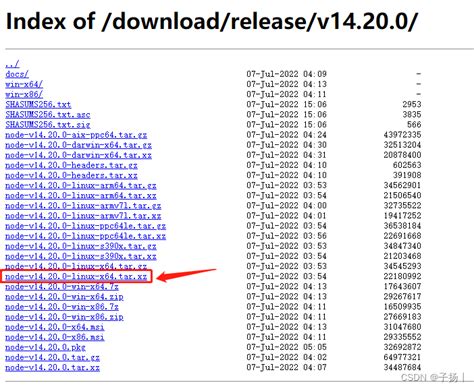The height and width of the screenshot is (389, 474).
Task: Download the node-v14.20.0-x64.msi installer
Action: [x=55, y=327]
